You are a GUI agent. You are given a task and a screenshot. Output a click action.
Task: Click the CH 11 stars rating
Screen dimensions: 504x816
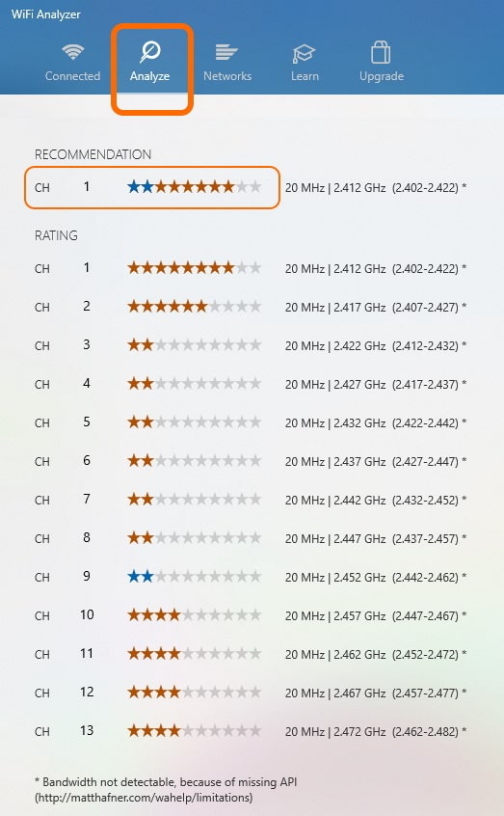click(195, 654)
